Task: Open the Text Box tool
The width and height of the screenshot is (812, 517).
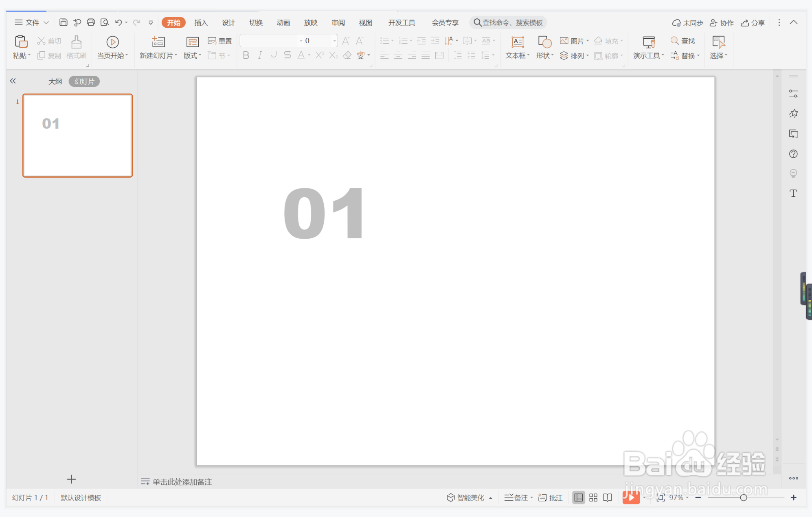Action: 517,42
